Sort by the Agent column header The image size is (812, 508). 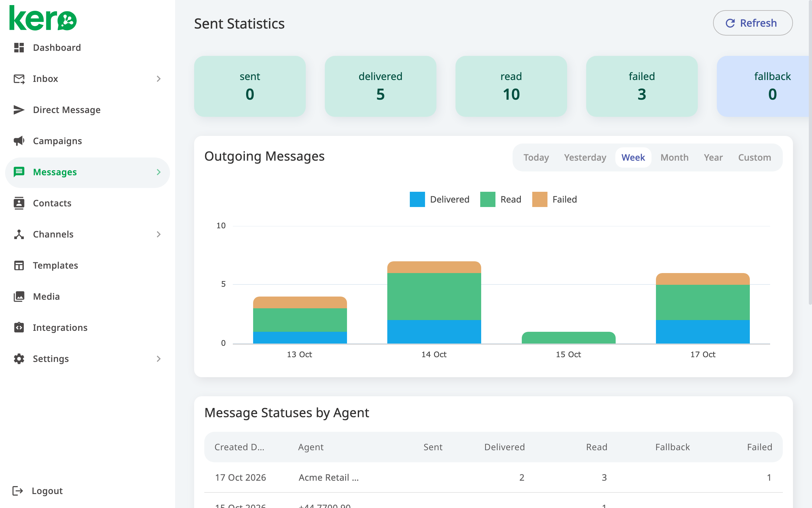point(311,447)
